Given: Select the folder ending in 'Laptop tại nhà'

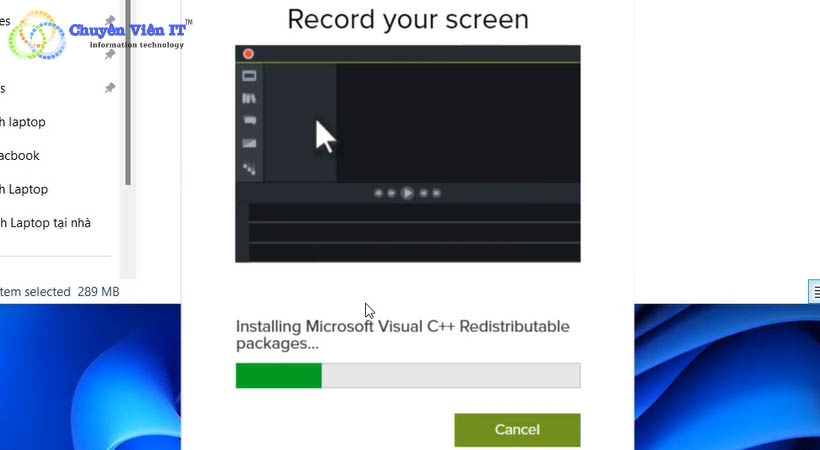Looking at the screenshot, I should 45,222.
